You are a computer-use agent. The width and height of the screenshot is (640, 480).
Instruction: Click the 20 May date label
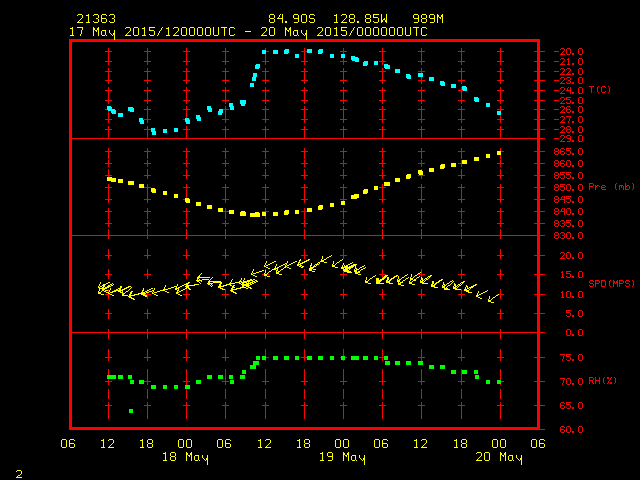(499, 457)
